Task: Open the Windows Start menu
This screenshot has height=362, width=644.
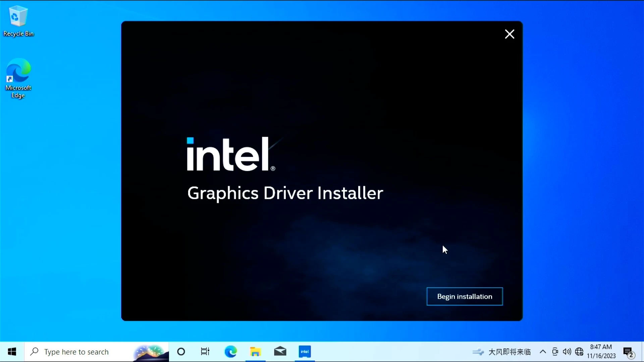Action: pos(12,352)
